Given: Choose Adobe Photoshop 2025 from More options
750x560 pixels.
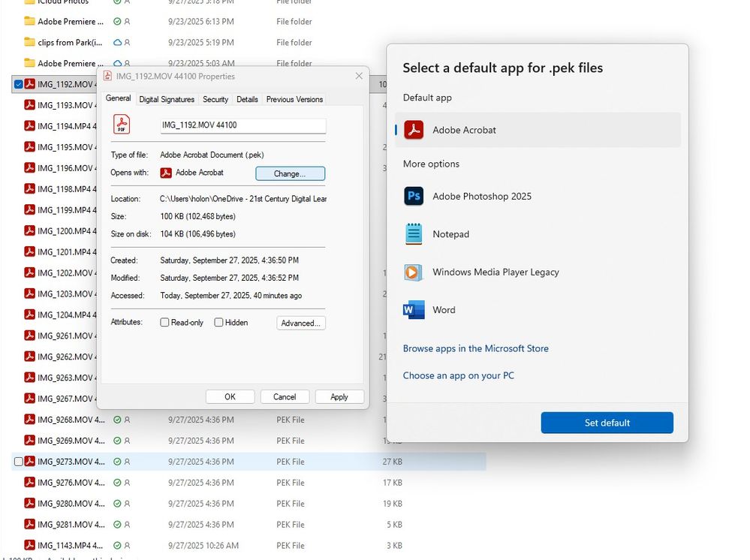Looking at the screenshot, I should [538, 196].
